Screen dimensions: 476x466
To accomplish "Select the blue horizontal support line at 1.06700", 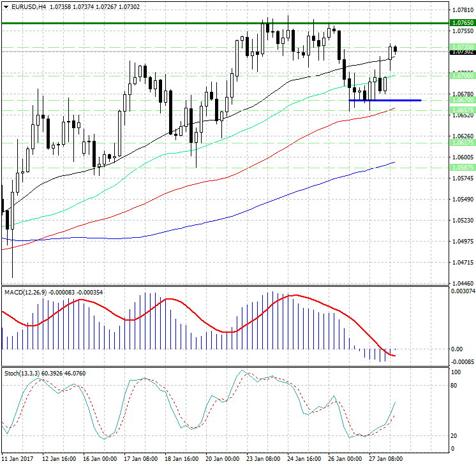I will pos(385,100).
